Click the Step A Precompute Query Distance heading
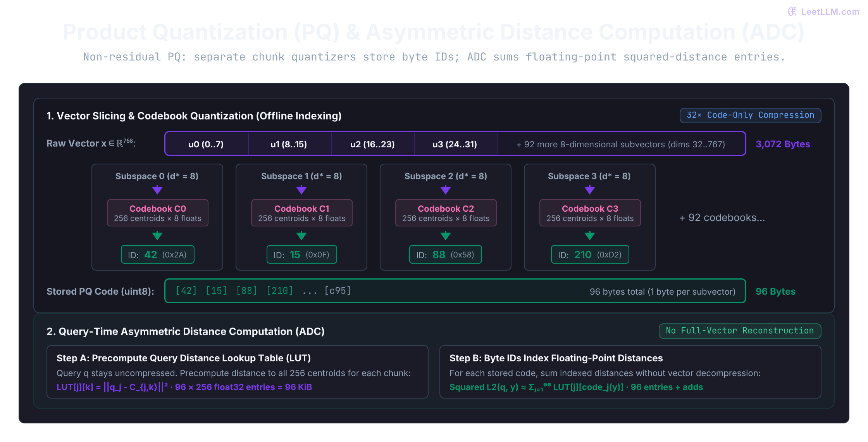 pyautogui.click(x=184, y=358)
